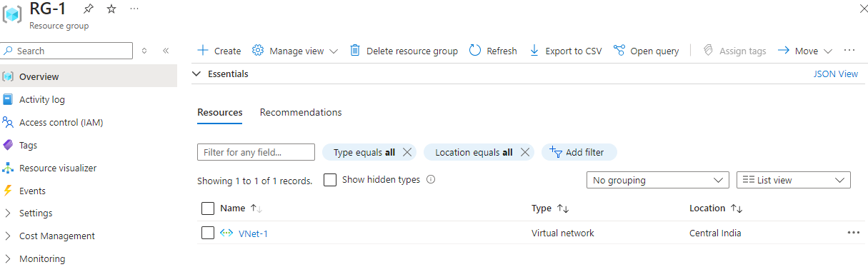Screen dimensions: 868x272
Task: Click the Type equals all filter
Action: (364, 152)
